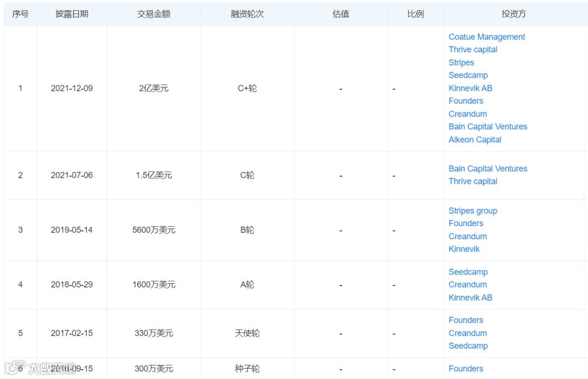Select the amount 5600万美元

pyautogui.click(x=154, y=230)
